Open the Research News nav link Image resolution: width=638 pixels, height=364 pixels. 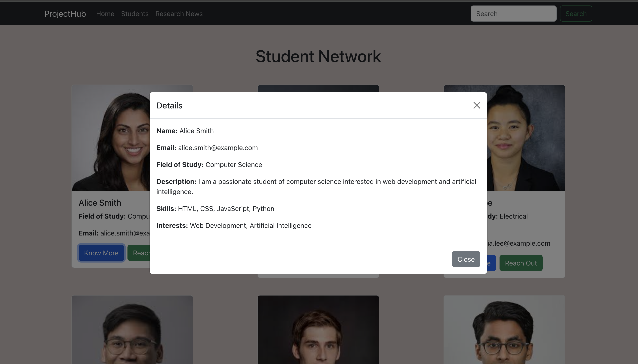[179, 14]
